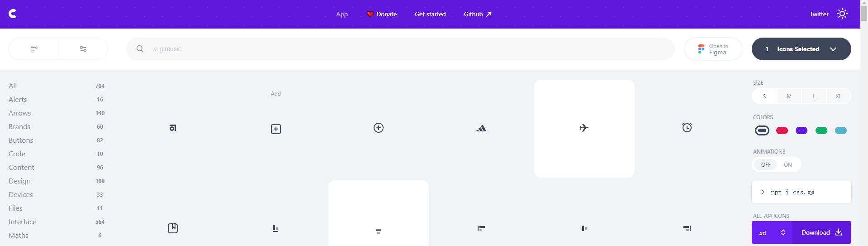Select the airplane icon

pos(584,128)
